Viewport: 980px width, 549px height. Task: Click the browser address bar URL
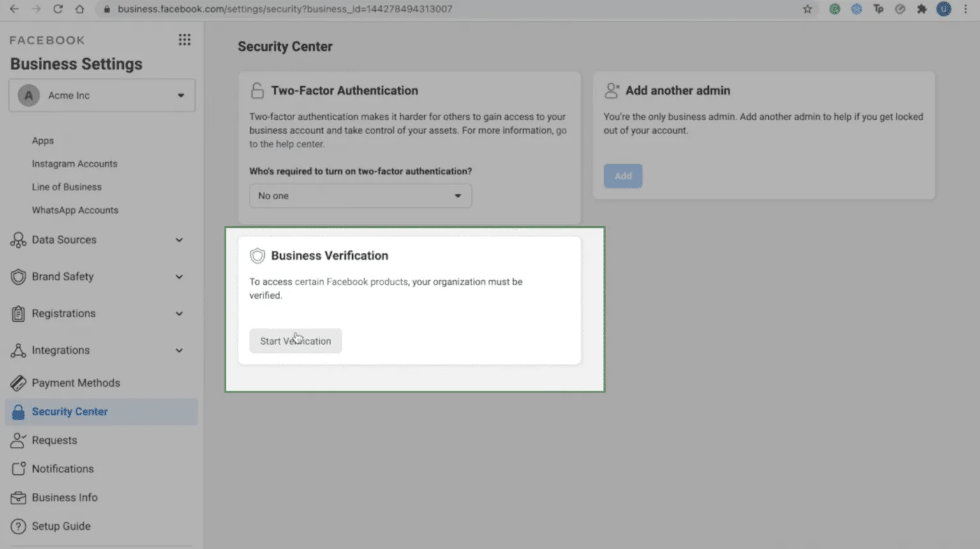tap(285, 9)
